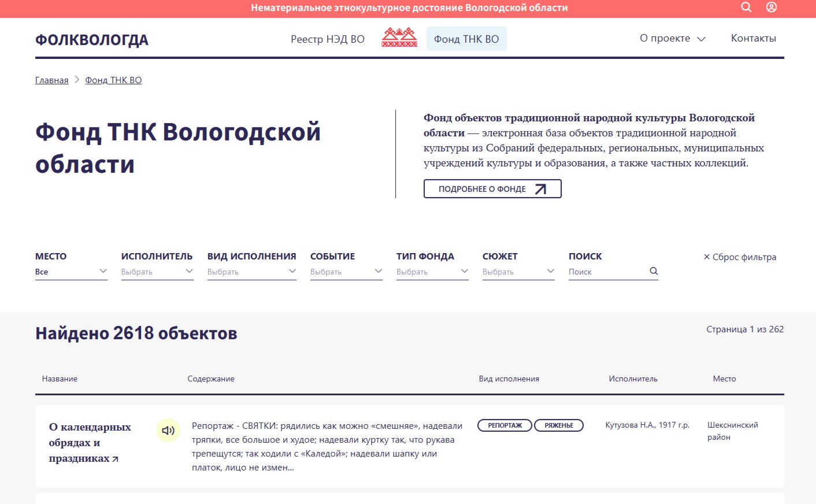Open the Контакты menu item
Screen dimensions: 816x504
(x=754, y=38)
